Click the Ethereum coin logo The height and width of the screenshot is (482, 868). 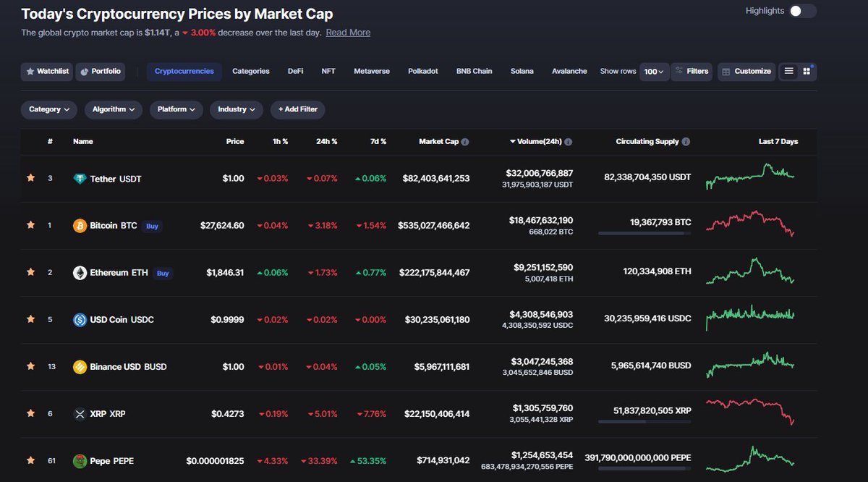pos(80,273)
